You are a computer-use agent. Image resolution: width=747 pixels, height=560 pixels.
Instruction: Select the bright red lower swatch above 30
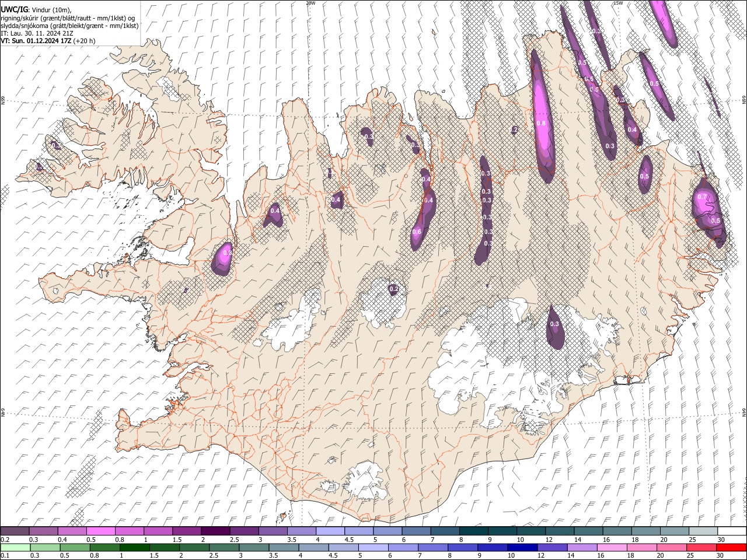[x=731, y=547]
